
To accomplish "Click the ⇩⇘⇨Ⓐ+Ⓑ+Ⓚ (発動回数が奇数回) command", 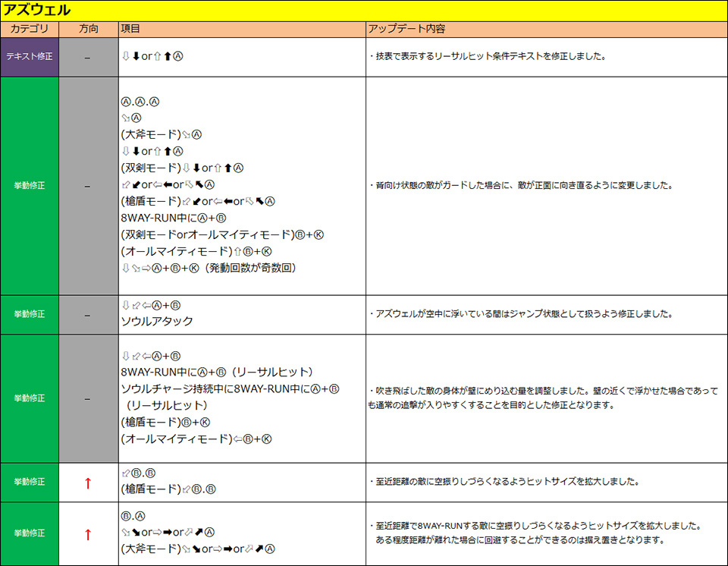I will [x=209, y=268].
